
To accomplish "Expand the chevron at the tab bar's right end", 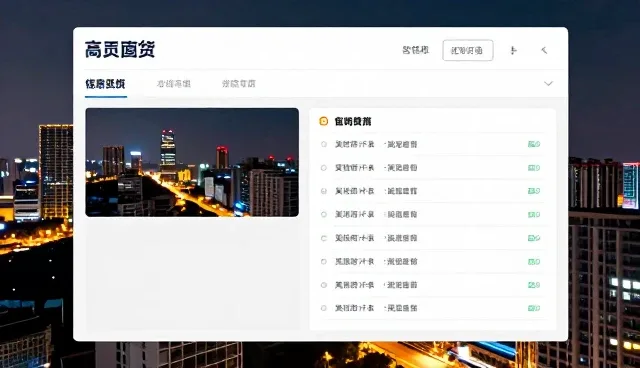I will pyautogui.click(x=548, y=83).
